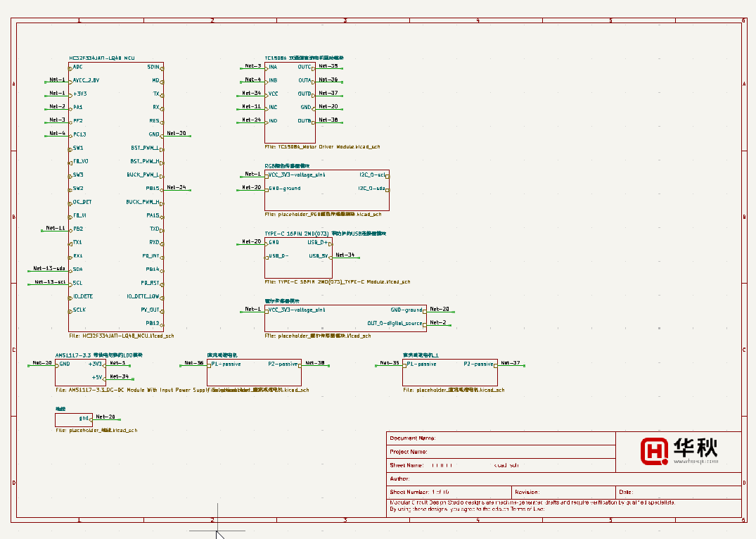Select the Net-36 label on P1-passive

pyautogui.click(x=194, y=363)
